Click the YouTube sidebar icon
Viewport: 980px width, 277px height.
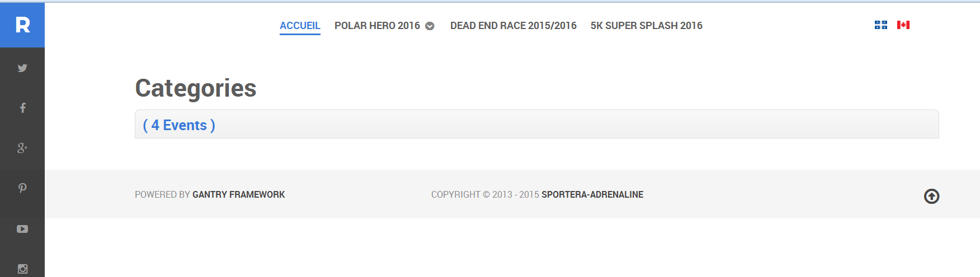[22, 229]
